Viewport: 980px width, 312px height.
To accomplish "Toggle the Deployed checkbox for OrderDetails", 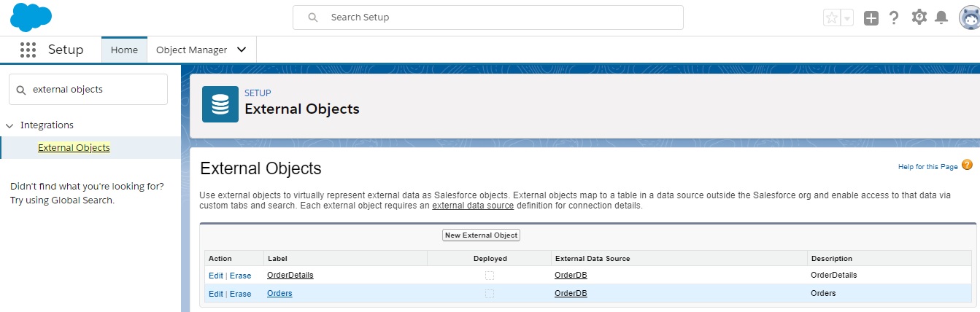I will pyautogui.click(x=490, y=275).
